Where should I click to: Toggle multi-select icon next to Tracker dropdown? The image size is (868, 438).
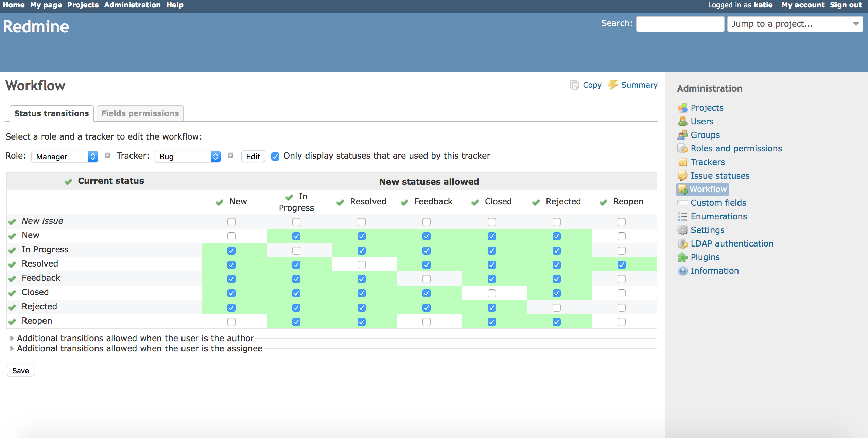pos(230,156)
